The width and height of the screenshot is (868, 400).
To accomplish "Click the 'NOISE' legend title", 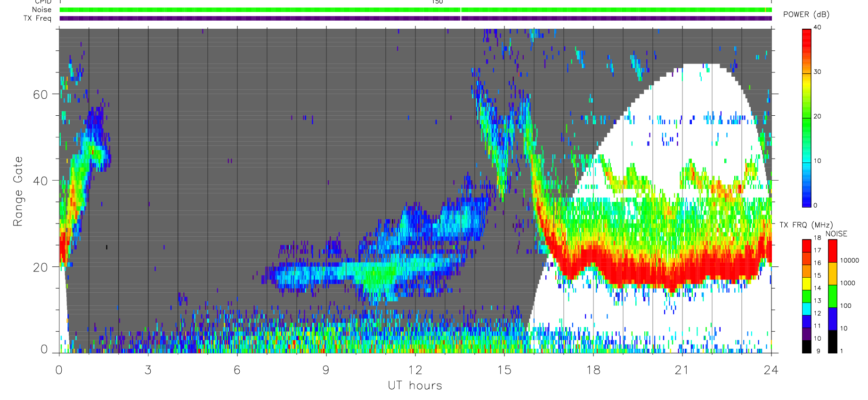I will coord(836,234).
